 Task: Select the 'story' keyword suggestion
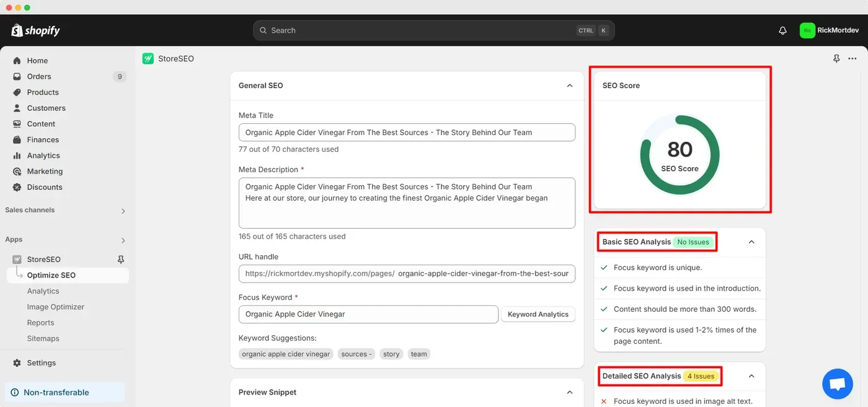point(391,354)
